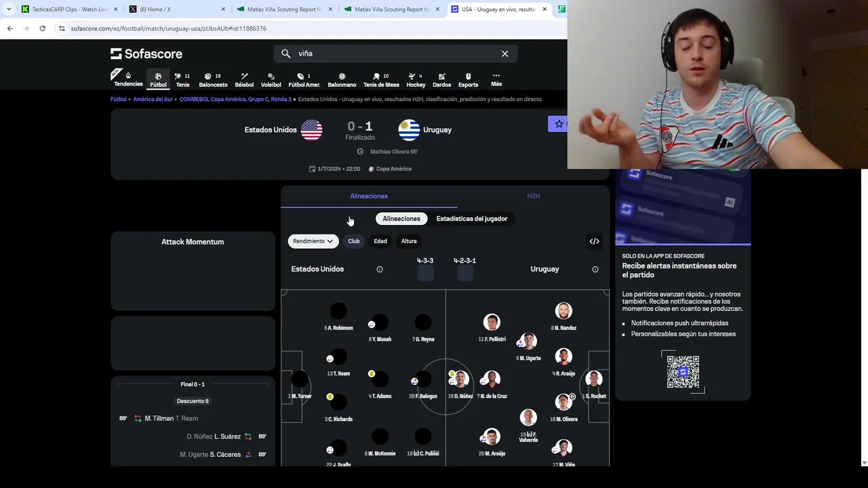Switch to the Alineaciones main tab
This screenshot has width=868, height=488.
pyautogui.click(x=369, y=196)
